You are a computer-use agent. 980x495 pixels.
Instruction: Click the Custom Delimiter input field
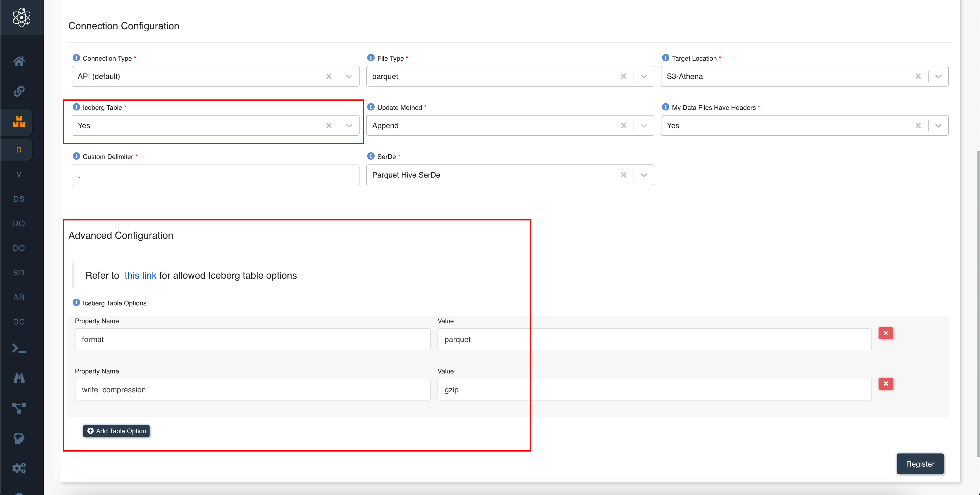point(215,175)
